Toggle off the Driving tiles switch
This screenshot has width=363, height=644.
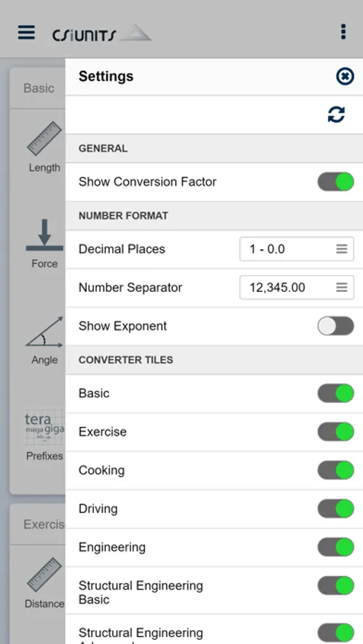coord(336,509)
